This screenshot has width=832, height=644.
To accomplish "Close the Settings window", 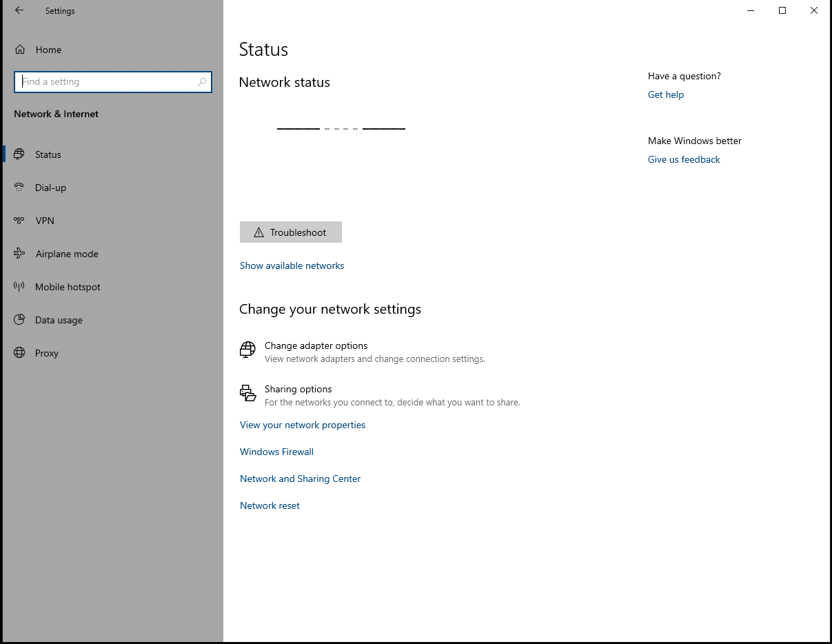I will (814, 10).
